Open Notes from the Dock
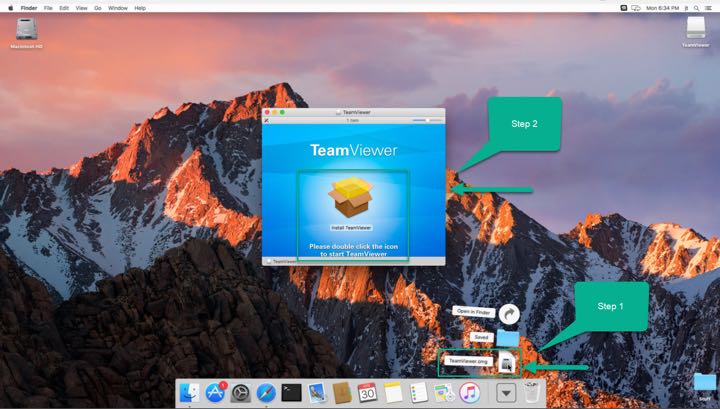The width and height of the screenshot is (720, 409). pyautogui.click(x=393, y=393)
